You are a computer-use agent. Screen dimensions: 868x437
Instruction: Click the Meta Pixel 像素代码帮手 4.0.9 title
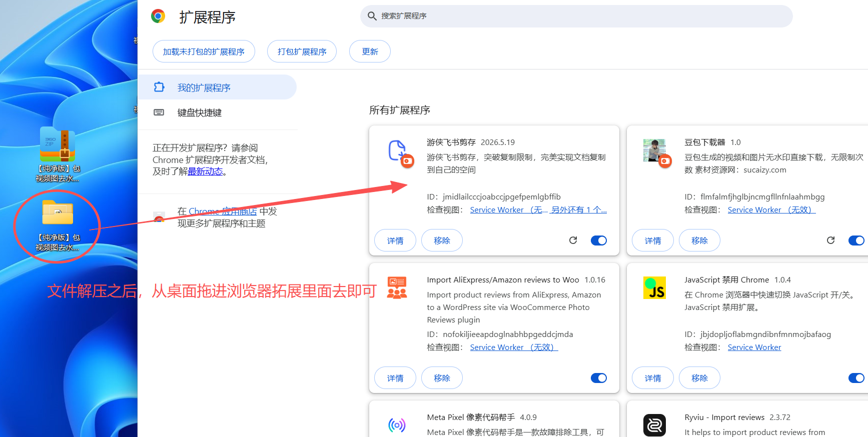[x=482, y=417]
